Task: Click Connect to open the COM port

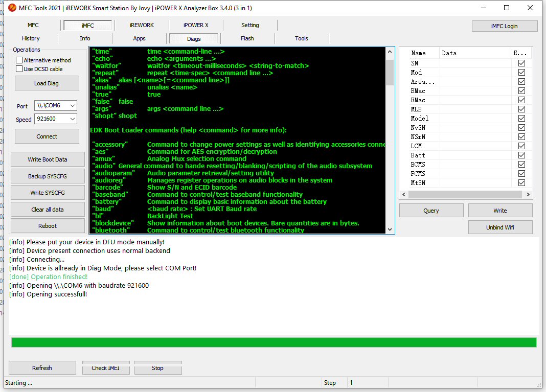Action: pos(47,136)
